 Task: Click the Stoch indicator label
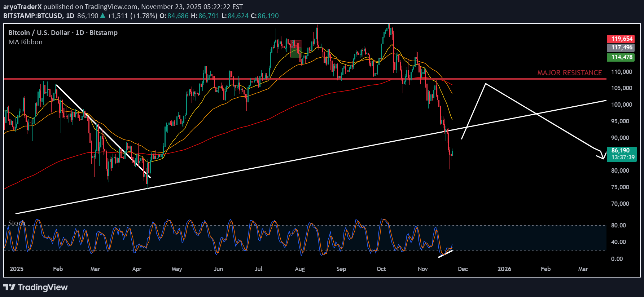coord(16,223)
